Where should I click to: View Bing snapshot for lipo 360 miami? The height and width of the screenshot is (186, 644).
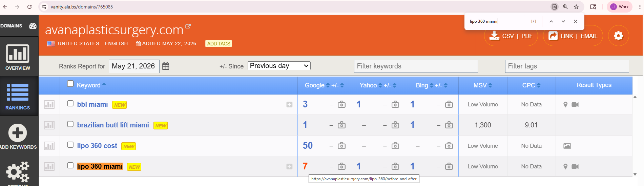pos(449,166)
